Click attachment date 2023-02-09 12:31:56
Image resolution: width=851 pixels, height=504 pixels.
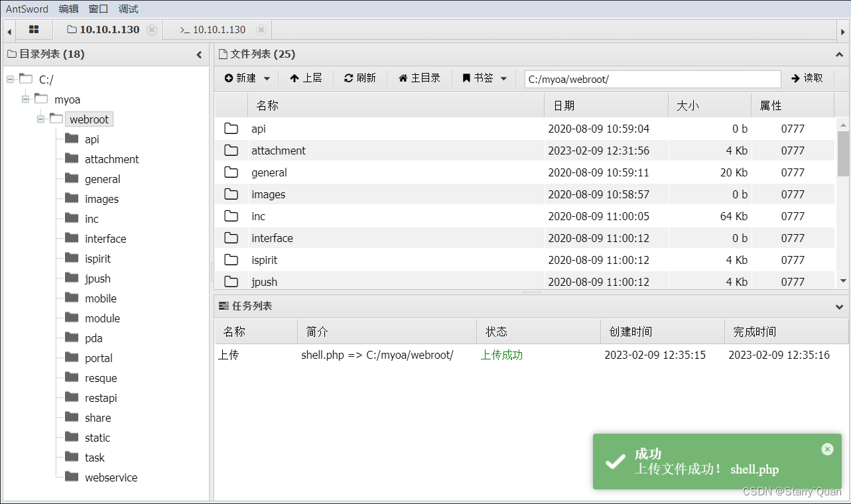coord(598,151)
